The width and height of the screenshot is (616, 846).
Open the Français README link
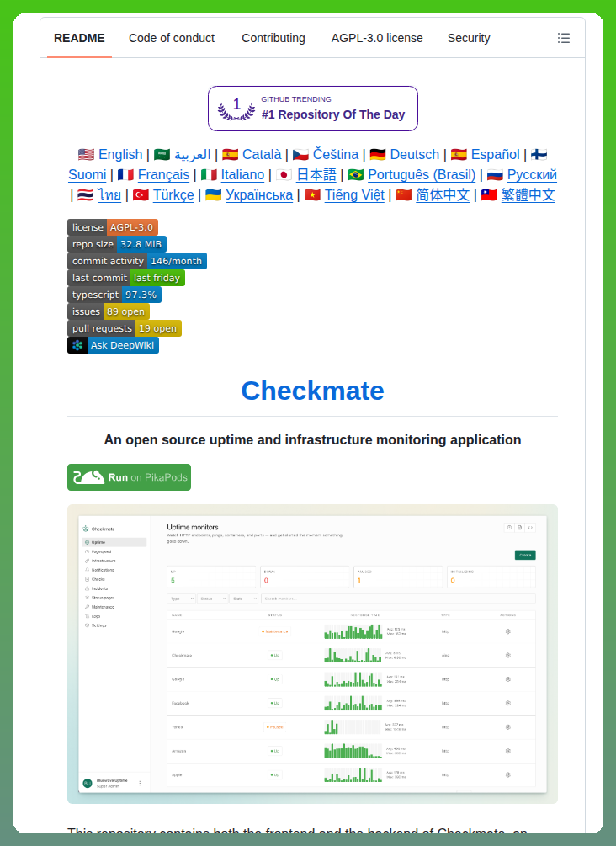point(163,175)
